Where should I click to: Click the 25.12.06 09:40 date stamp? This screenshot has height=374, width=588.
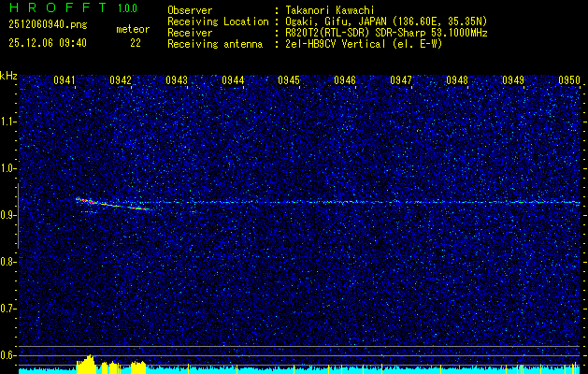point(47,42)
